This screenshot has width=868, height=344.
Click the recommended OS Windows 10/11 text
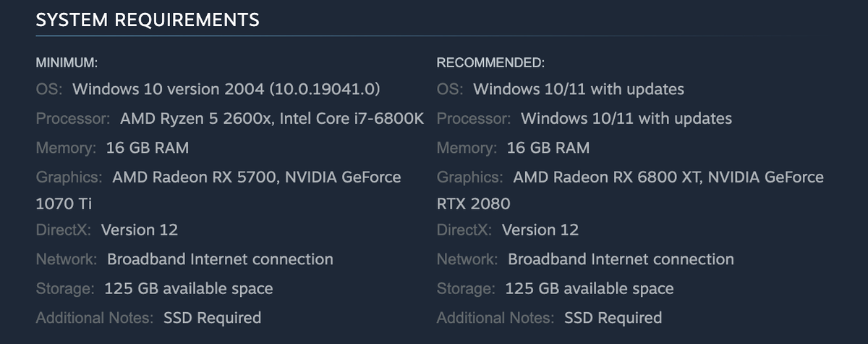(578, 90)
